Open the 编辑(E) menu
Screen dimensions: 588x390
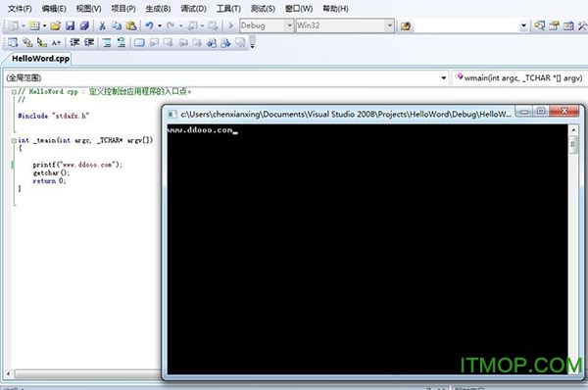point(54,8)
